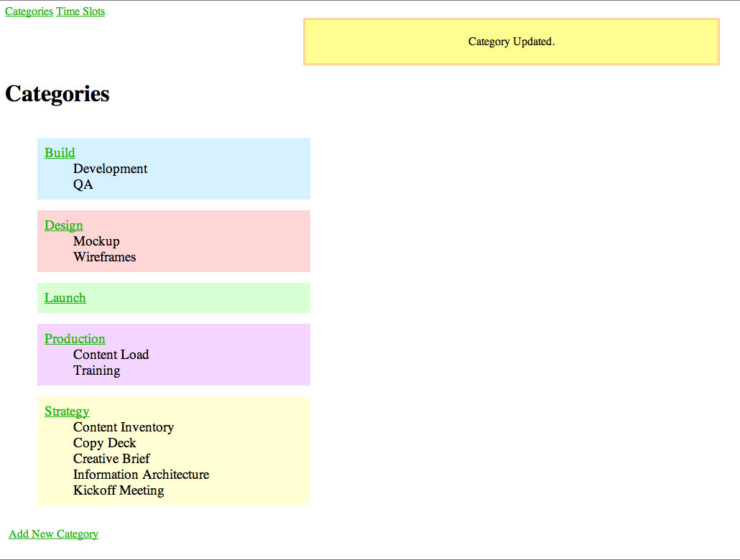
Task: Select the Training item under Production
Action: point(97,370)
